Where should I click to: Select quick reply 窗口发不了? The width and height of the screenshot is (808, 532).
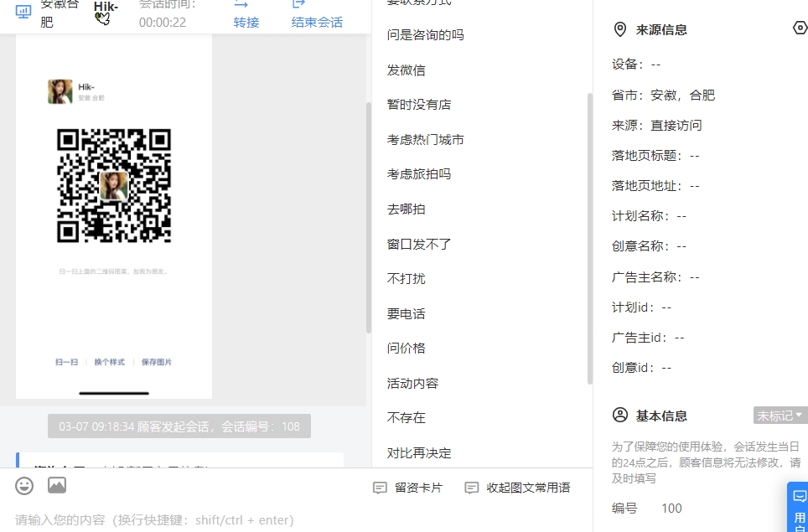(419, 244)
